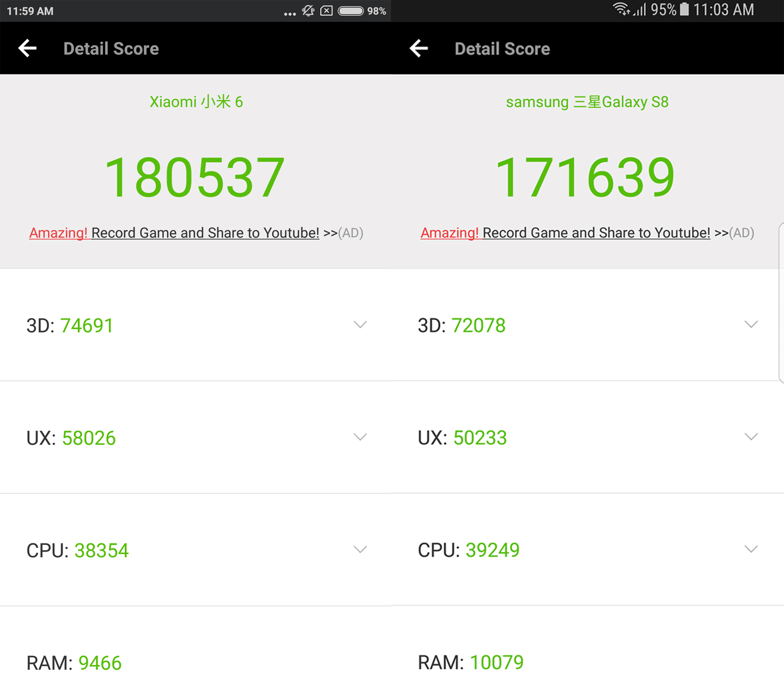Open the Record Game ad link under 180537

[196, 233]
